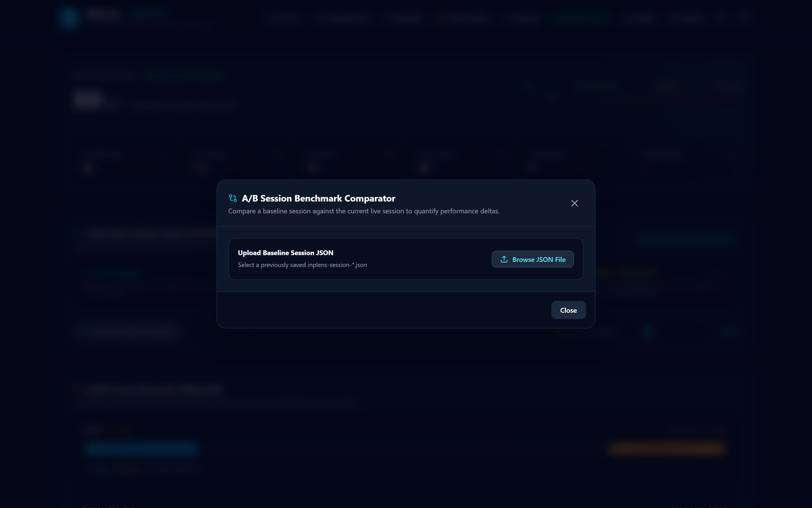This screenshot has width=812, height=508.
Task: Click the 'A/B Session Benchmark Comparator' title
Action: coord(318,198)
